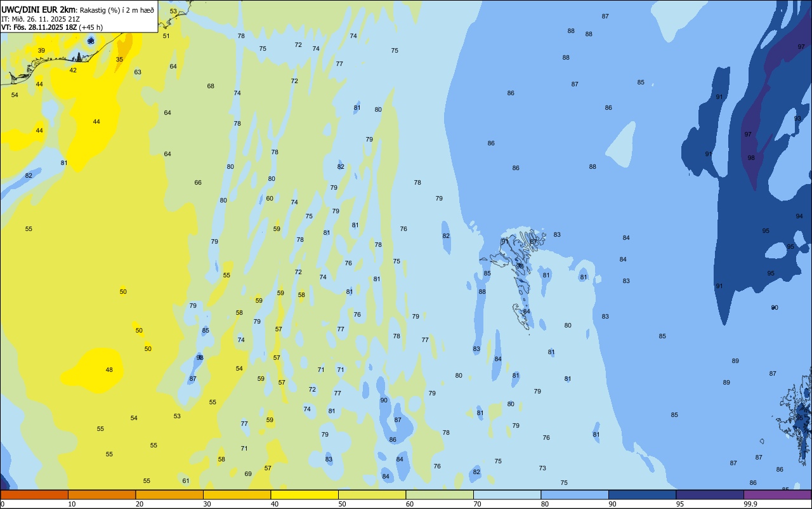This screenshot has height=509, width=812.
Task: Click the 40–50 bright yellow legend segment
Action: (304, 494)
